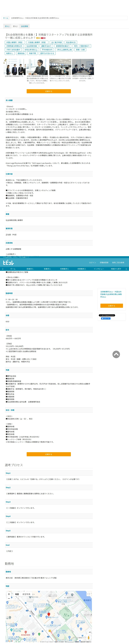Zoom in on the map

pos(9,594)
